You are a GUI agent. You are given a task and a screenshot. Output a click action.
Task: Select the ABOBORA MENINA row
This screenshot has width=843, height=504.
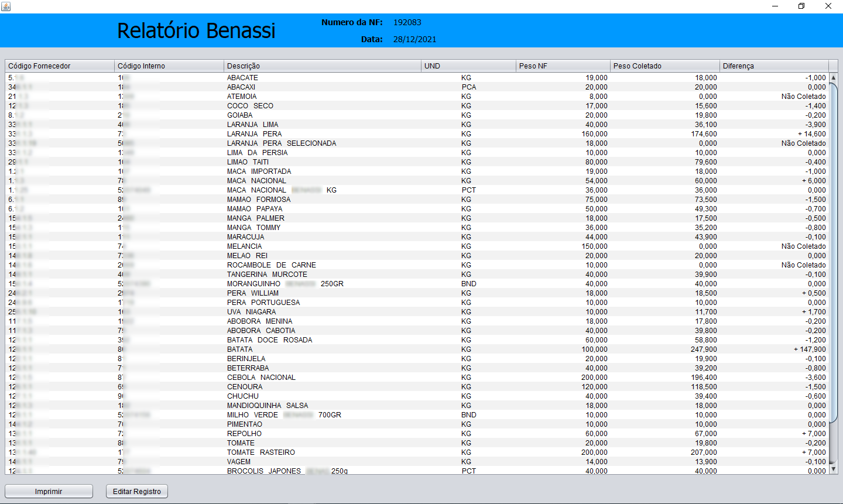click(x=417, y=321)
